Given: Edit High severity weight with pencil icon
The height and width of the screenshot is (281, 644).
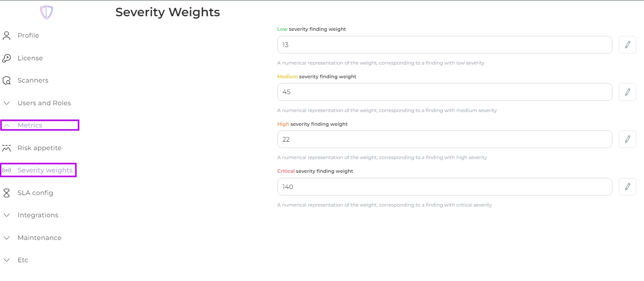Looking at the screenshot, I should click(627, 139).
